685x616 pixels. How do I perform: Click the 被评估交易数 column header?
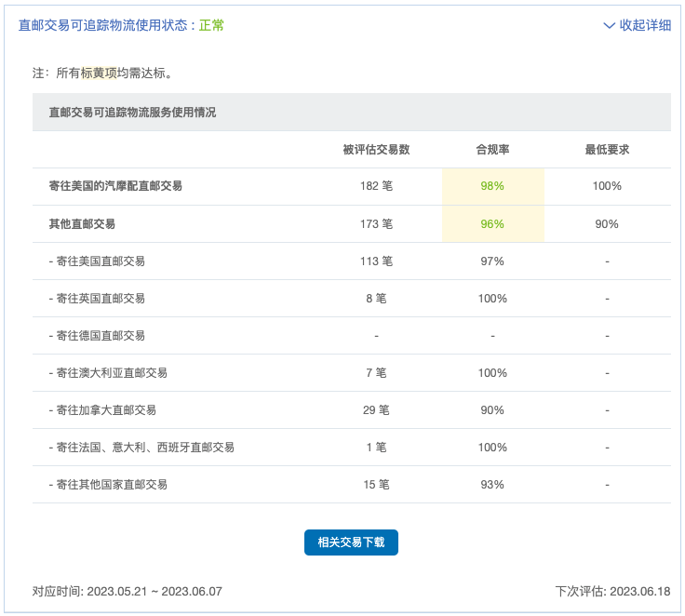tap(376, 150)
